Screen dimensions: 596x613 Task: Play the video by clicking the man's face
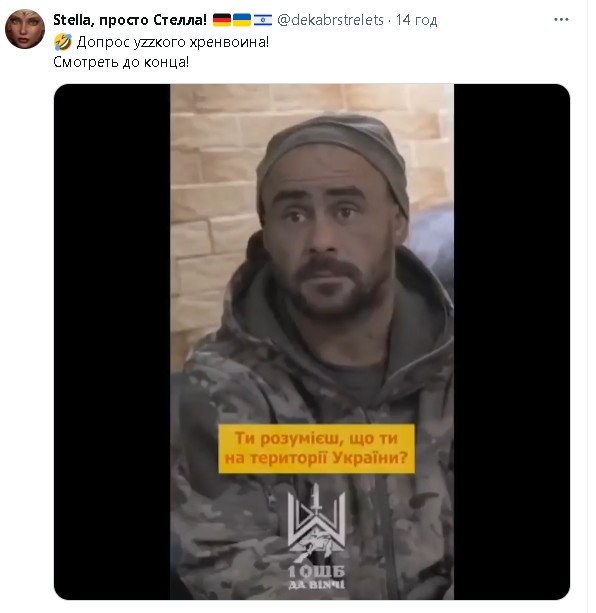tap(326, 238)
